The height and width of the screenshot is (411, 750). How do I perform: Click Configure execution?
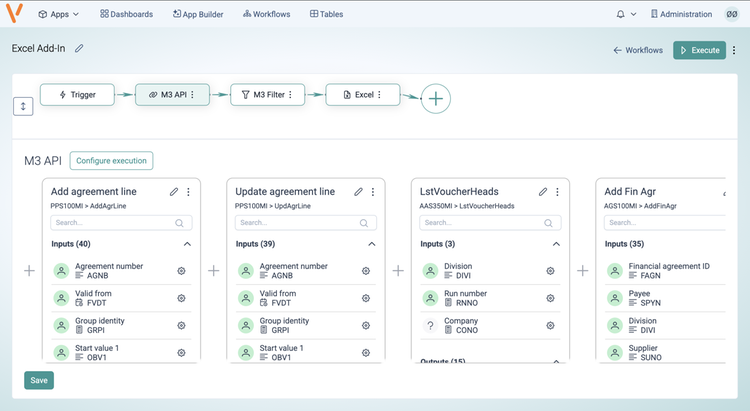[111, 161]
